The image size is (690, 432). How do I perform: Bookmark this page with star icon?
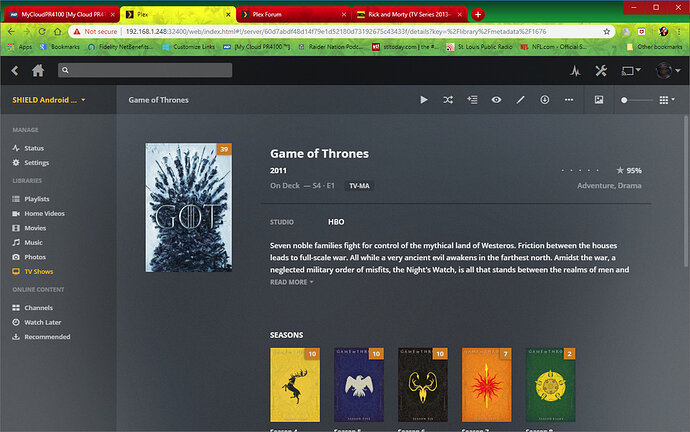(606, 32)
